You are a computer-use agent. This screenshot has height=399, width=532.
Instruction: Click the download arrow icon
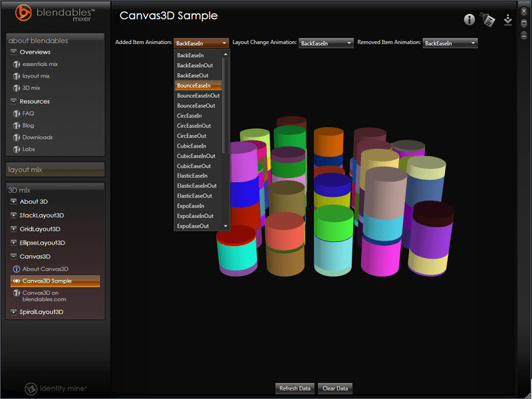coord(507,20)
